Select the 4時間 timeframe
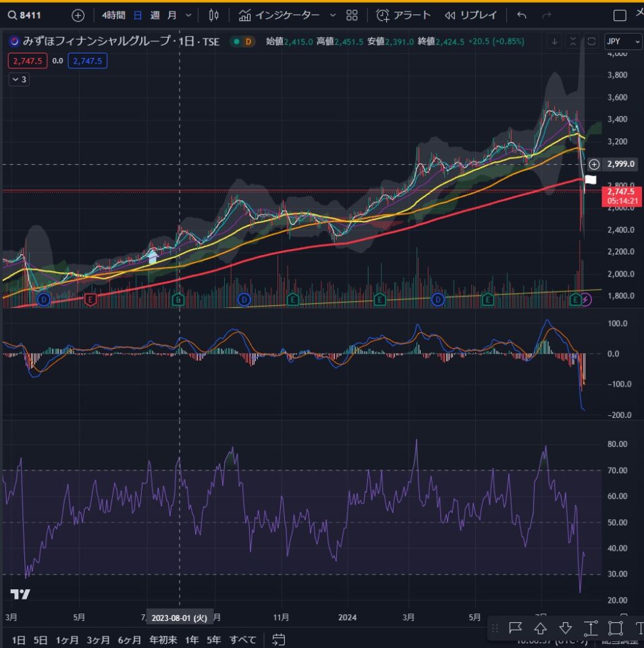This screenshot has height=648, width=644. click(113, 16)
